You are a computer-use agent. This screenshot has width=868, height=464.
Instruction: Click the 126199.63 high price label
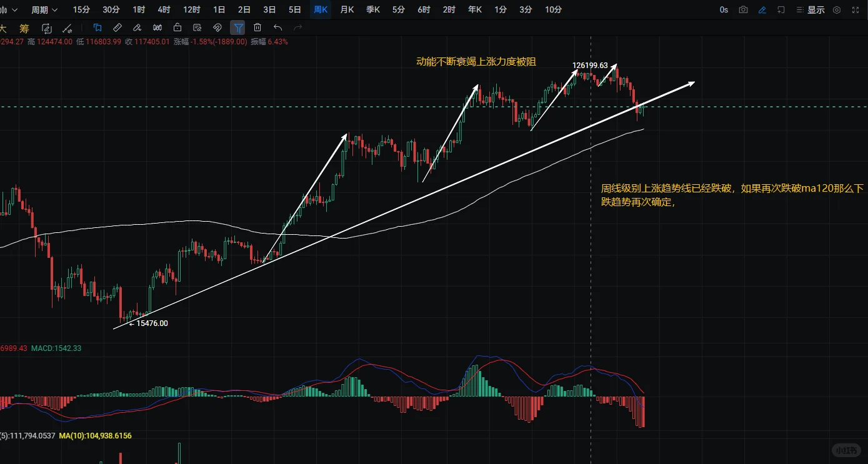click(591, 65)
